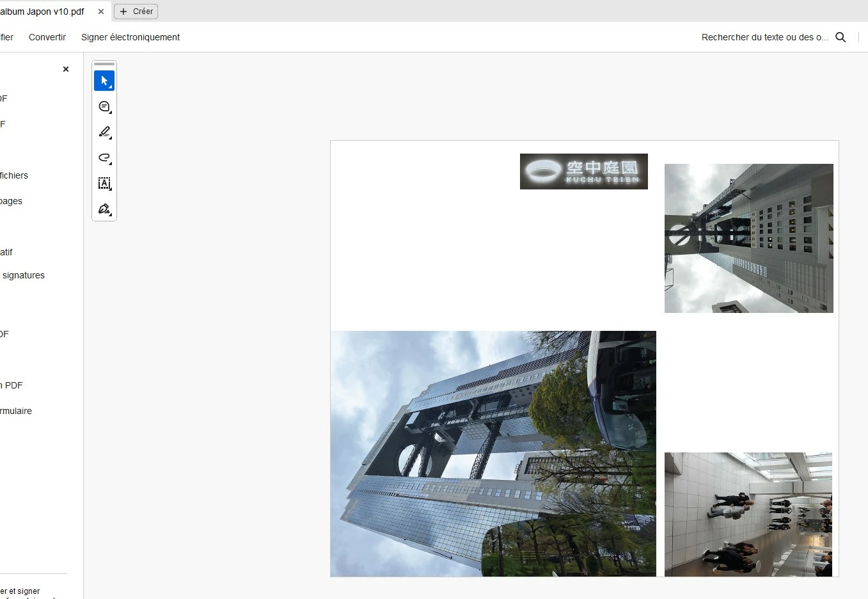Activate the highlighter pen tool
Image resolution: width=868 pixels, height=599 pixels.
coord(104,132)
